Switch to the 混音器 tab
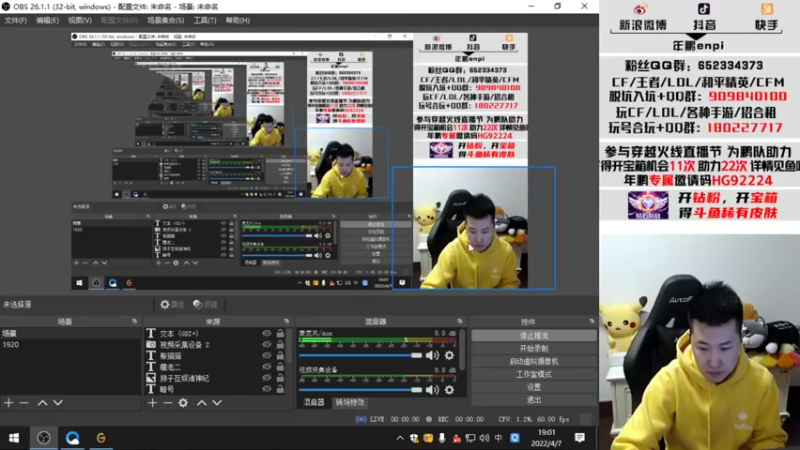The image size is (800, 450). click(x=313, y=403)
